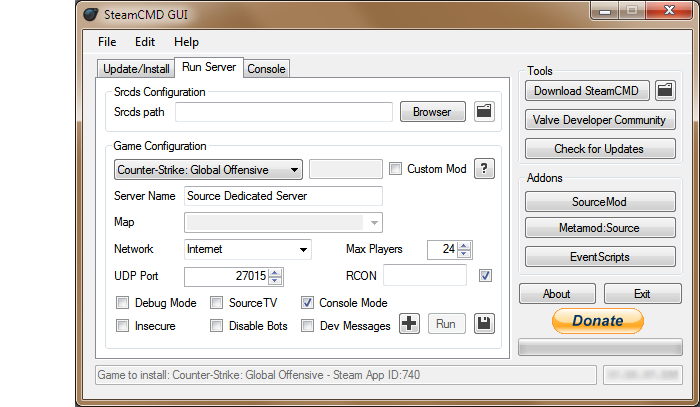This screenshot has width=700, height=407.
Task: Click the custom mod name field
Action: [346, 169]
